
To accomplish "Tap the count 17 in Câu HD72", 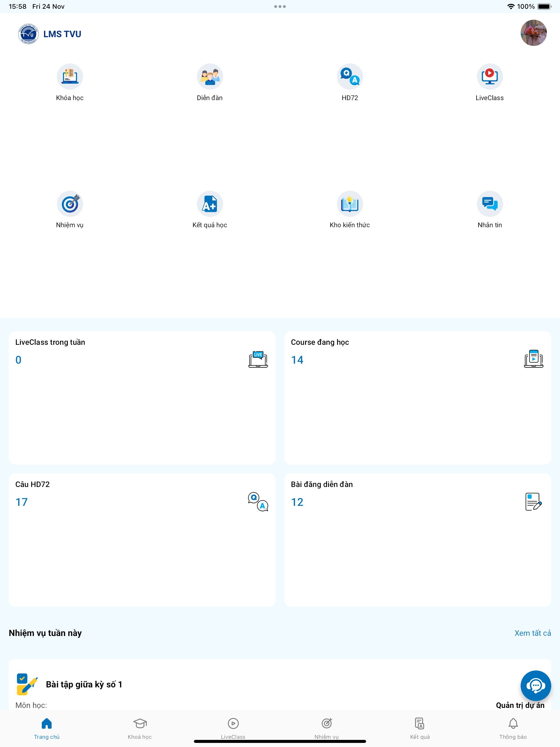I will coord(22,502).
